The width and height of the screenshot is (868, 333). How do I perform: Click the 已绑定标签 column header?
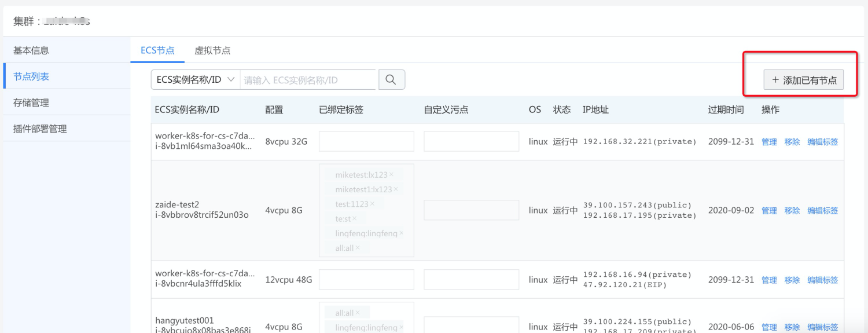(x=341, y=109)
